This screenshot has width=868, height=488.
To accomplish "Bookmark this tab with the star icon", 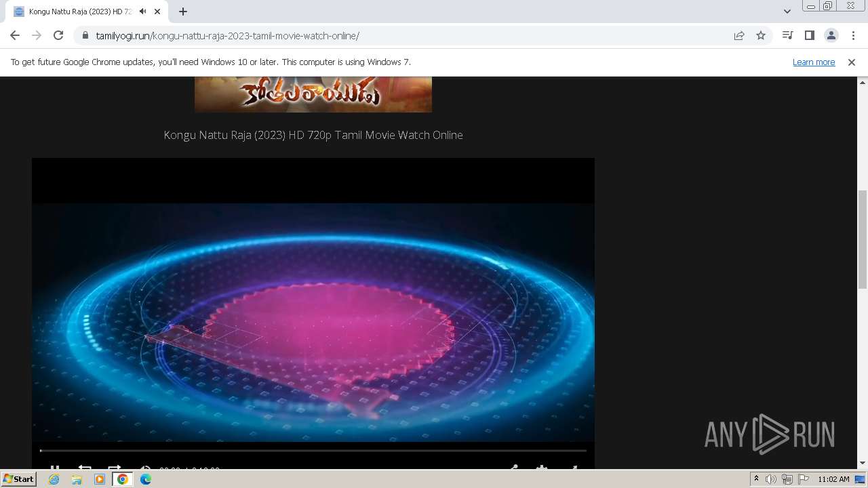I will [x=761, y=35].
